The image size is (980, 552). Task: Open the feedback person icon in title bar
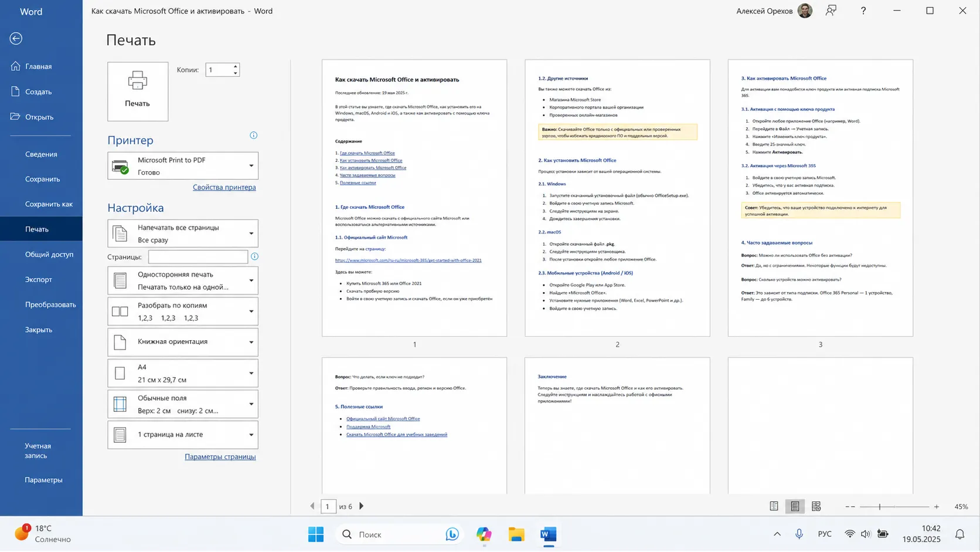point(831,11)
